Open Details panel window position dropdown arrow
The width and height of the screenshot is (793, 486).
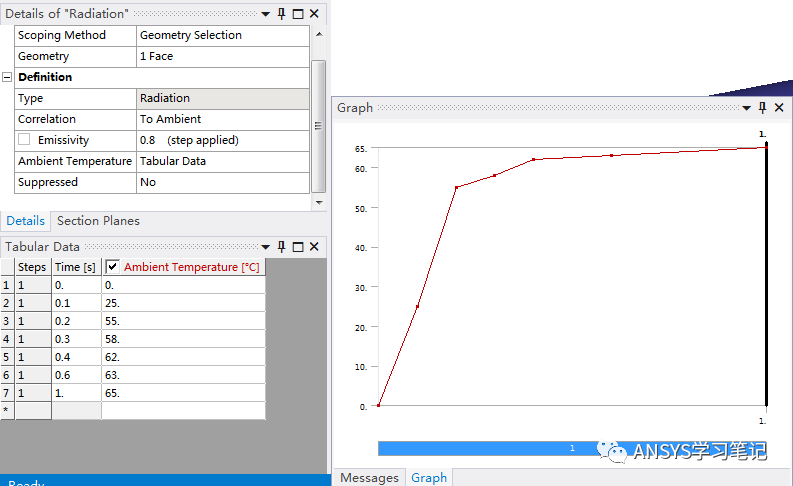click(x=266, y=14)
